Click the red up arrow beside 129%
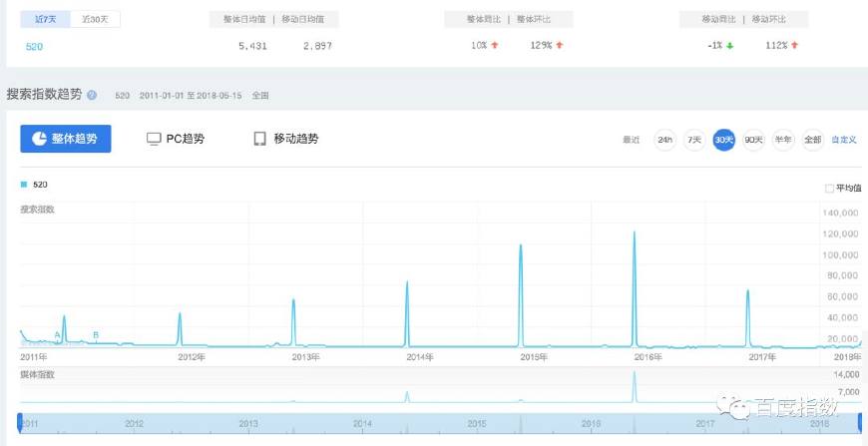The width and height of the screenshot is (868, 446). pyautogui.click(x=559, y=46)
